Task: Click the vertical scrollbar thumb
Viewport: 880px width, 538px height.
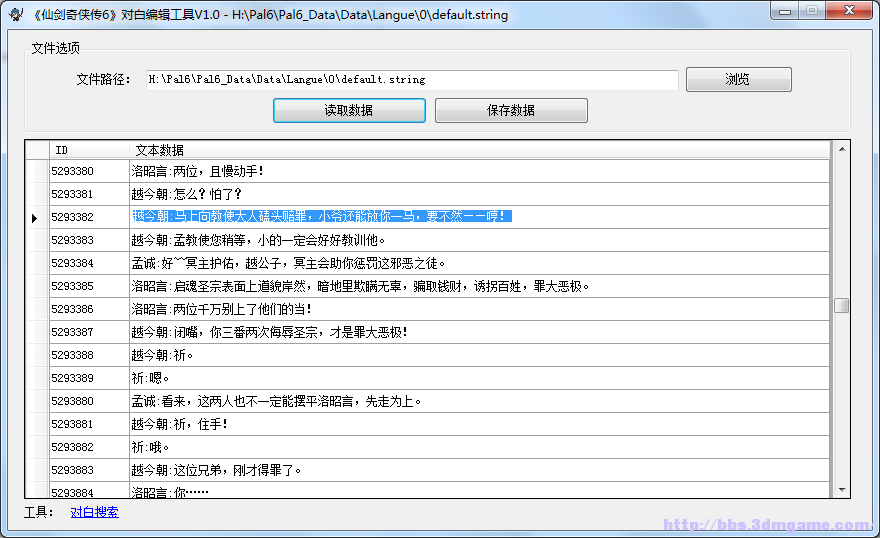Action: tap(841, 305)
